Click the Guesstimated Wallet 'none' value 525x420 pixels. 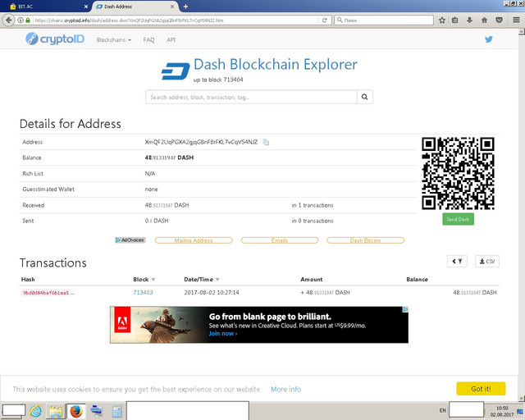tap(151, 189)
